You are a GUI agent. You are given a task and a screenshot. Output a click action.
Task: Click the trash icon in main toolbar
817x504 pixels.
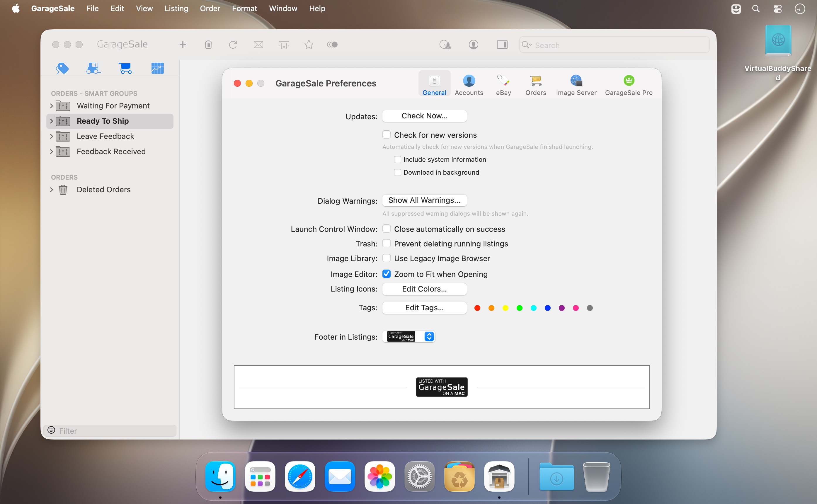(x=208, y=44)
